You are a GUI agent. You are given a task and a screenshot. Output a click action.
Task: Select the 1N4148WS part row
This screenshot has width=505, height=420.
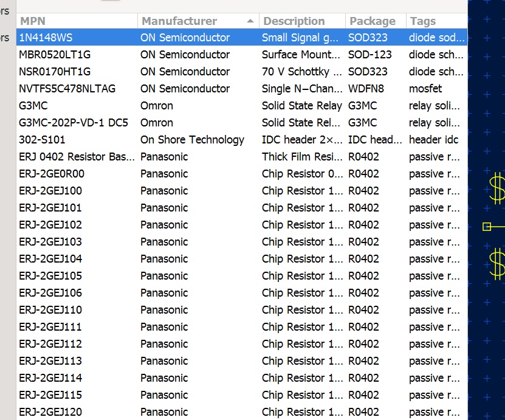point(242,37)
